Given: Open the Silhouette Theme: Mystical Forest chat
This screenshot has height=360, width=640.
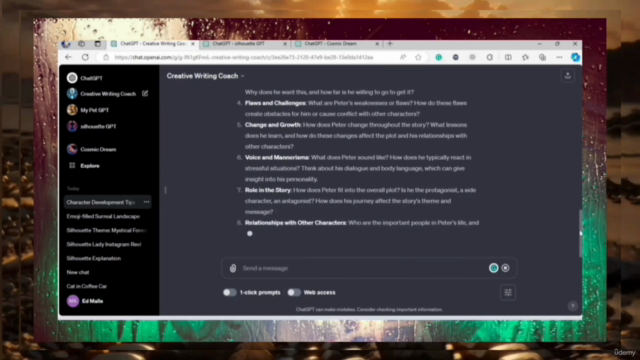Looking at the screenshot, I should pyautogui.click(x=107, y=230).
